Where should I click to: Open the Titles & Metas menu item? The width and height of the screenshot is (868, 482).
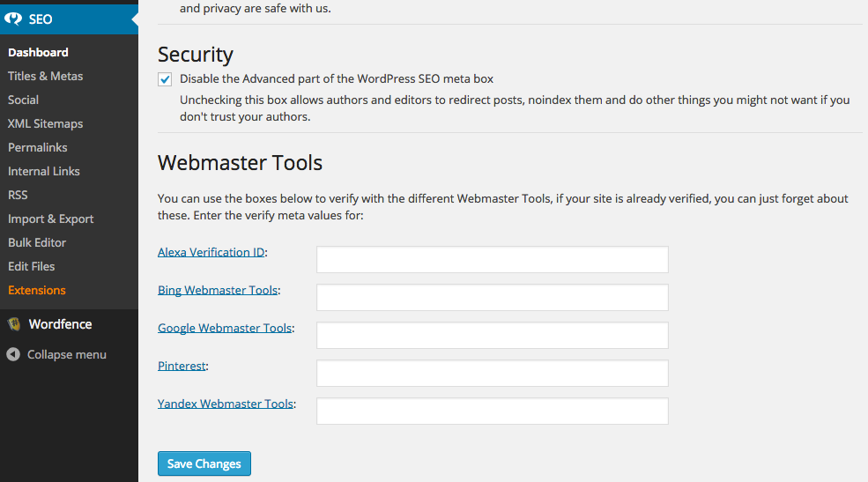click(45, 76)
